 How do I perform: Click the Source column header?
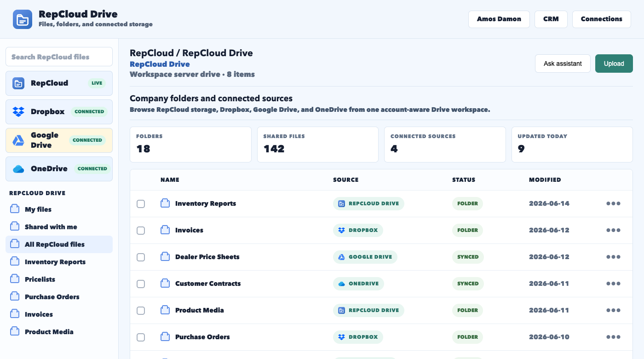pyautogui.click(x=345, y=180)
